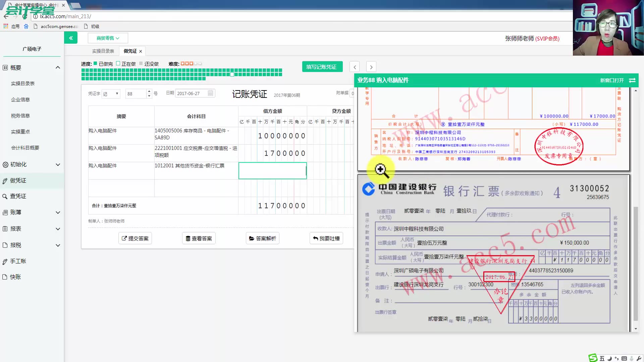Select the 做凭证 pencil icon in sidebar
The width and height of the screenshot is (644, 362).
tap(5, 180)
